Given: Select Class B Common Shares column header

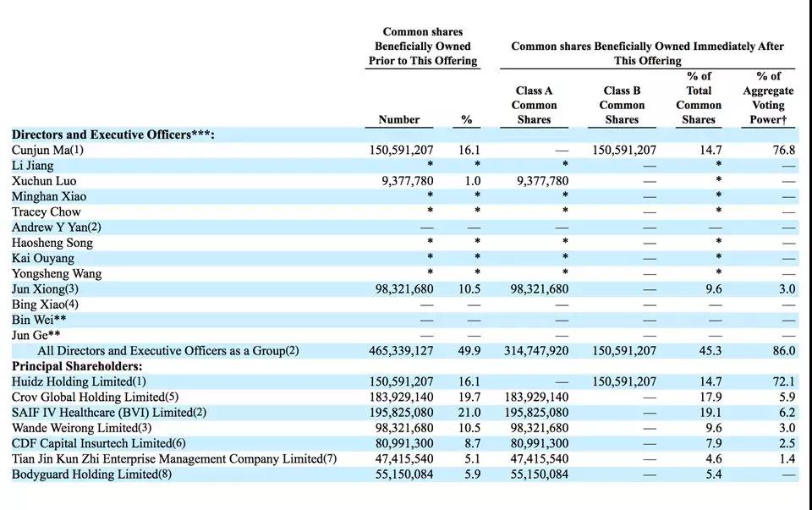Looking at the screenshot, I should click(x=622, y=105).
